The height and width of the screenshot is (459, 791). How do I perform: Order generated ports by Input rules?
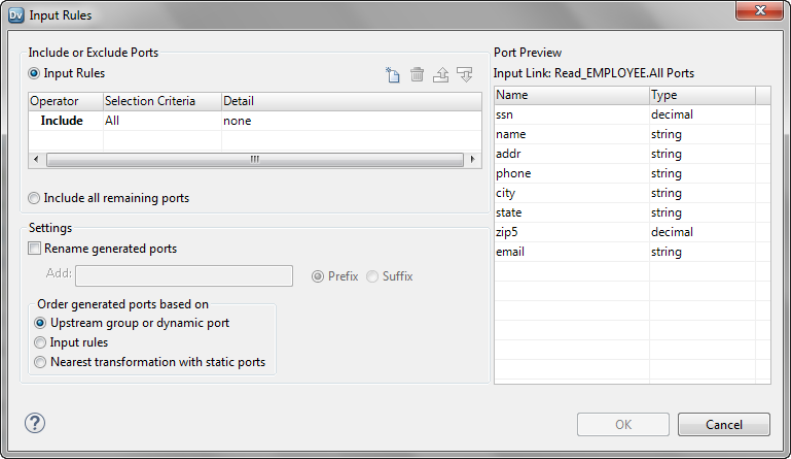click(x=41, y=342)
